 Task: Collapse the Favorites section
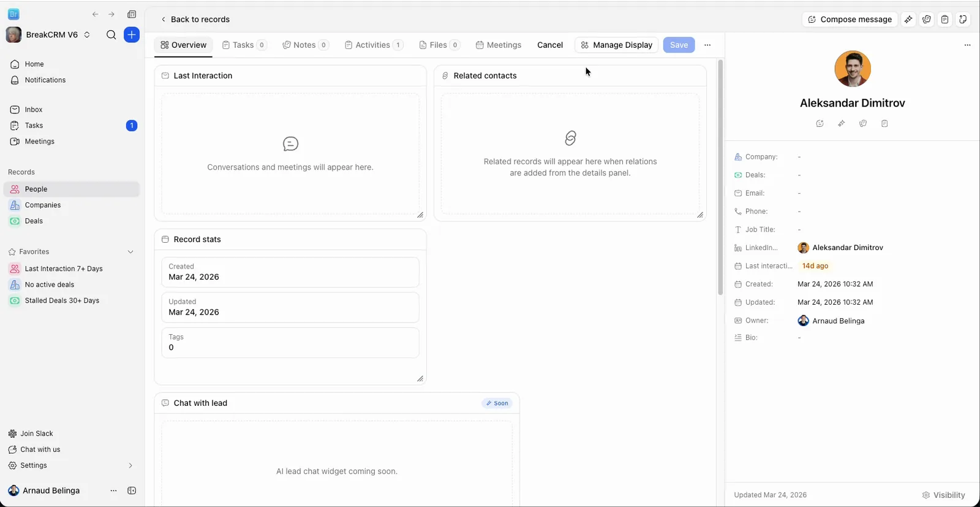point(130,252)
